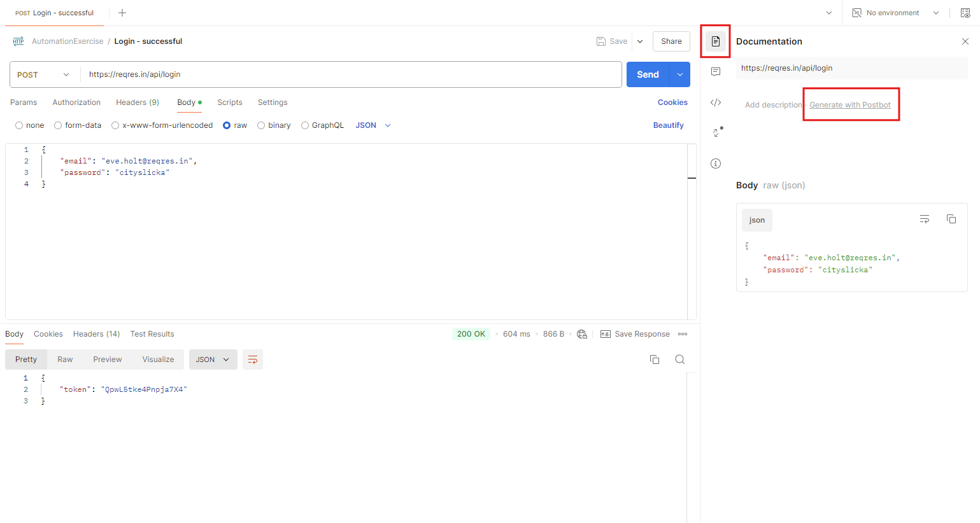Open the request Info icon
The height and width of the screenshot is (523, 980).
[x=716, y=164]
